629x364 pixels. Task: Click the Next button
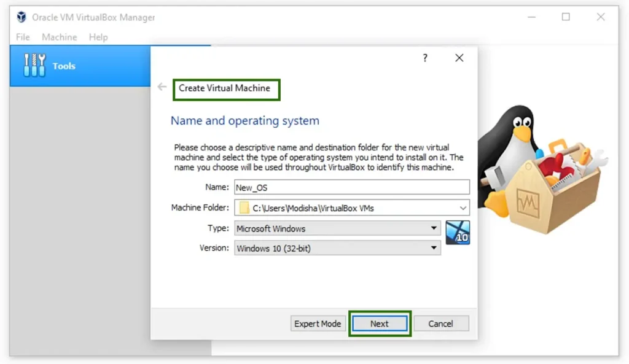380,323
